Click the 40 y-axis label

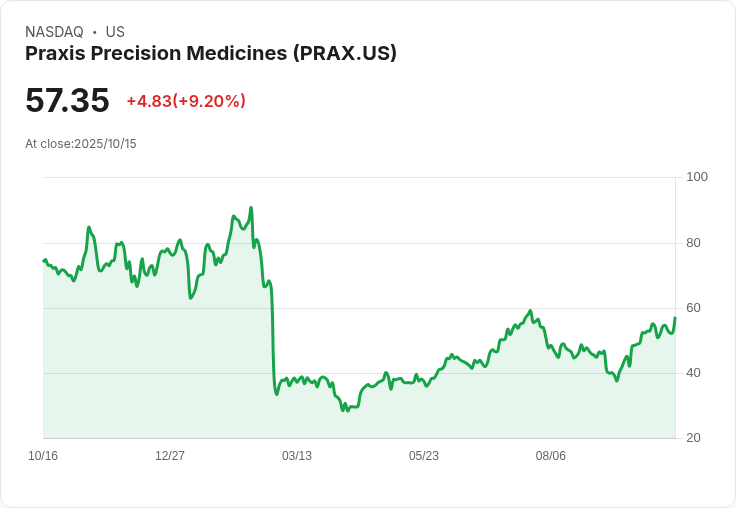[x=694, y=373]
